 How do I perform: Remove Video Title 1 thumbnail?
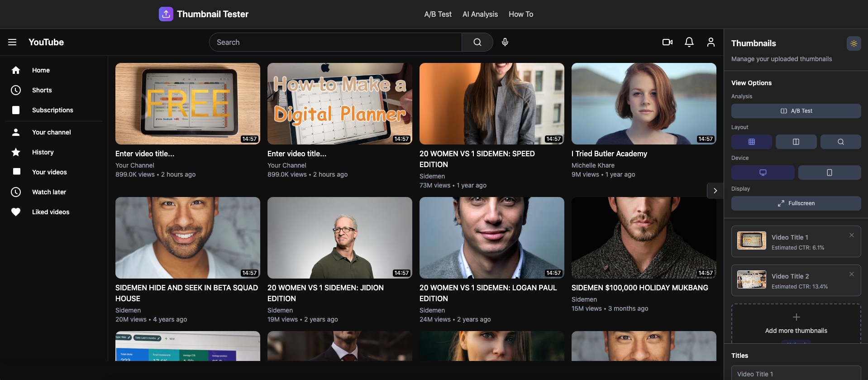tap(851, 235)
